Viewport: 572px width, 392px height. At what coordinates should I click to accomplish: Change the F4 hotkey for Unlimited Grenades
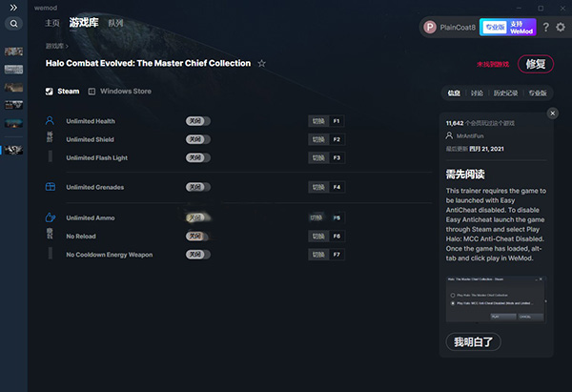337,187
